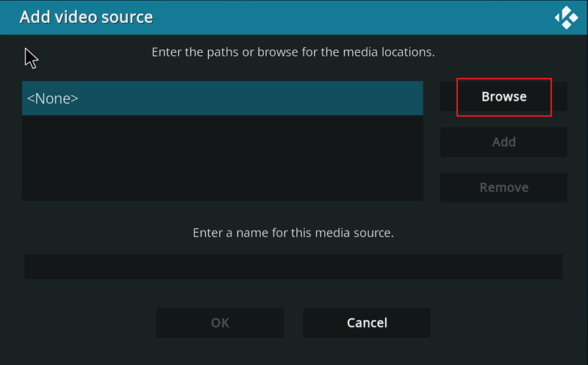This screenshot has width=588, height=365.
Task: Click inside the source name text box
Action: pyautogui.click(x=293, y=267)
